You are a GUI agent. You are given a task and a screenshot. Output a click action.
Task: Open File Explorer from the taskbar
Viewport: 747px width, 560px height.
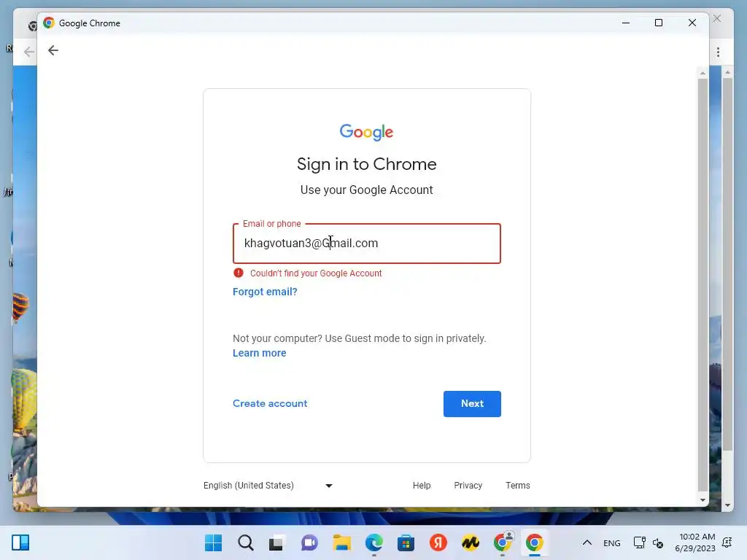341,542
